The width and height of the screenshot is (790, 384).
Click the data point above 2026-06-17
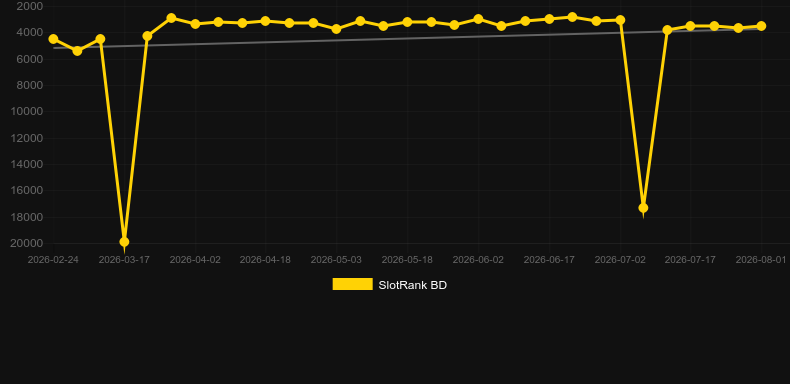tap(549, 19)
